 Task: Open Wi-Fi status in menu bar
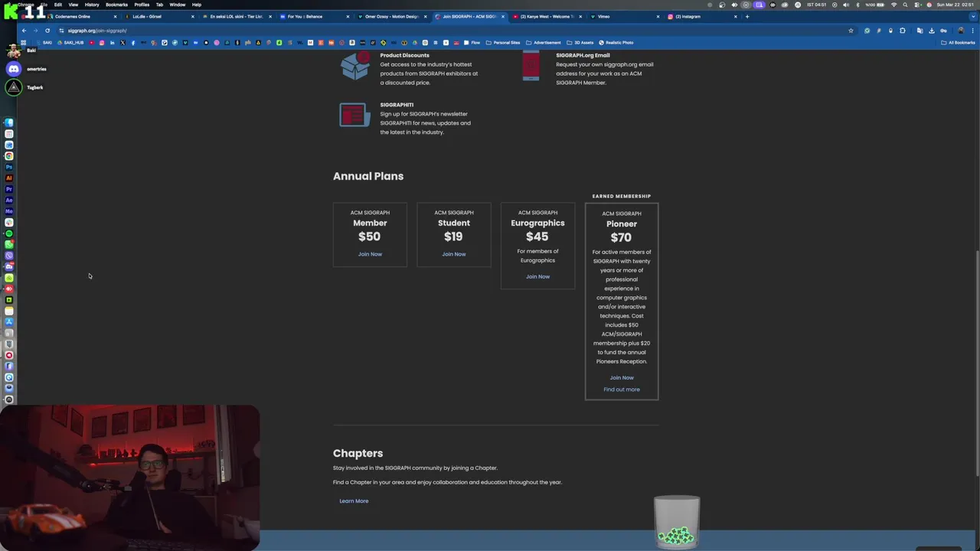pyautogui.click(x=893, y=5)
